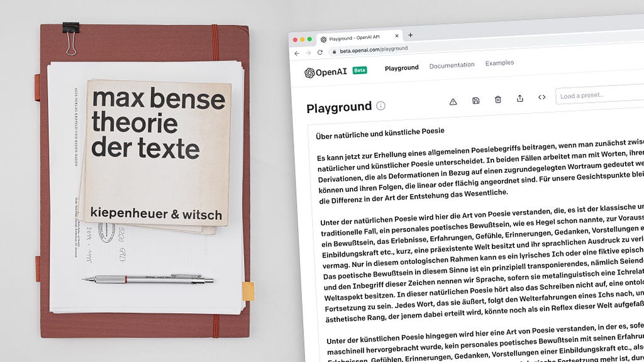Click the share upload icon

click(x=520, y=98)
